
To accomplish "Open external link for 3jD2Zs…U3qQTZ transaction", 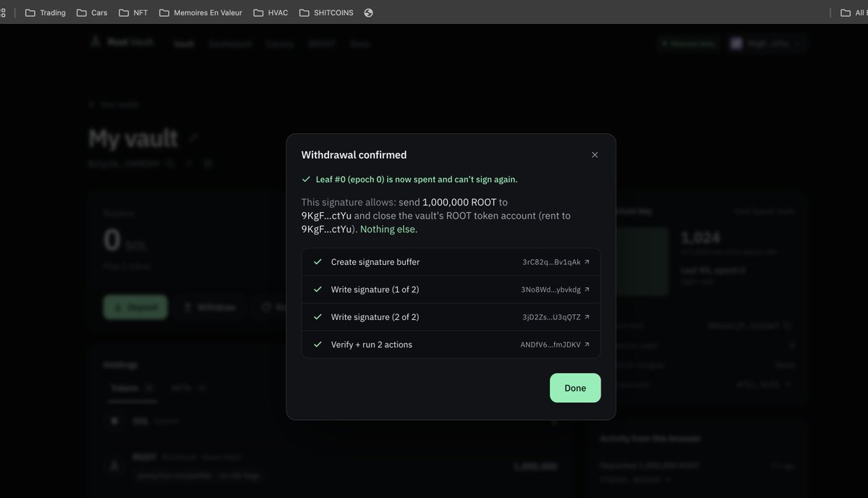I will click(x=587, y=317).
